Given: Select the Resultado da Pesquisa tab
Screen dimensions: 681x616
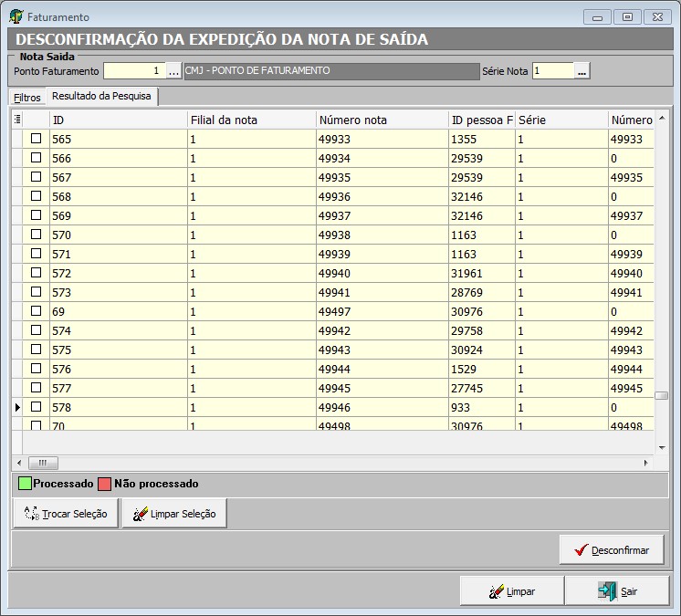Looking at the screenshot, I should point(101,96).
